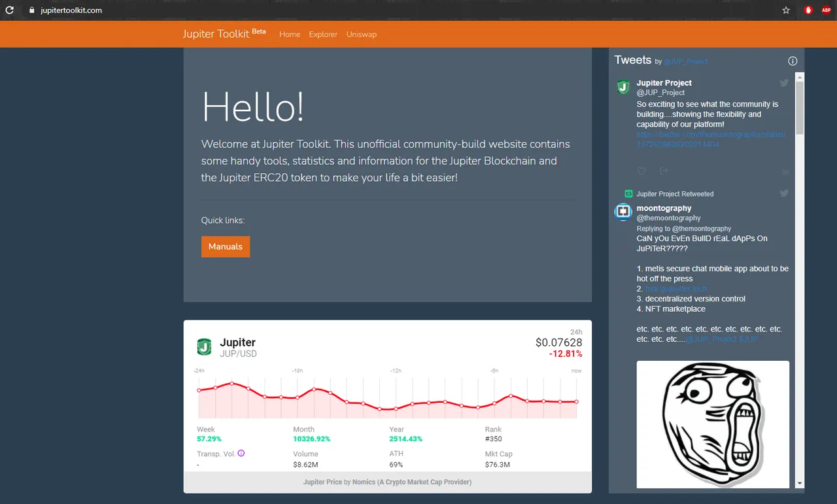Click the $JUP cashtag link
The height and width of the screenshot is (504, 837).
pos(749,339)
